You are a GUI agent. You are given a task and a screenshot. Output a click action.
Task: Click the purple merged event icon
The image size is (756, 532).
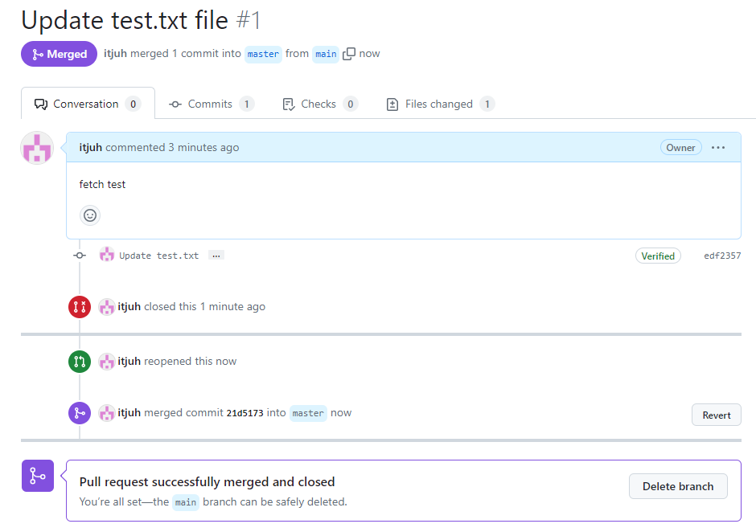click(x=80, y=413)
